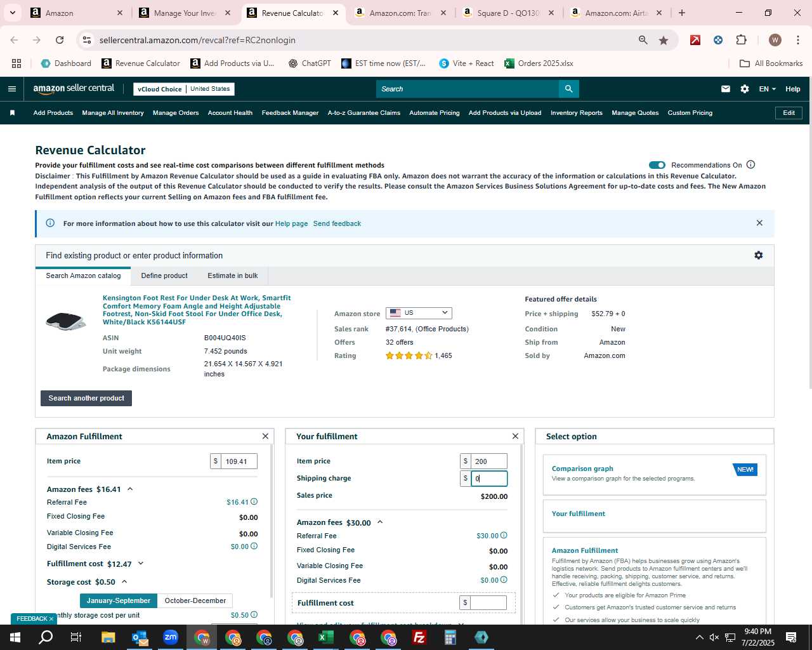Click Your fulfillment Referral Fee info icon

click(504, 535)
